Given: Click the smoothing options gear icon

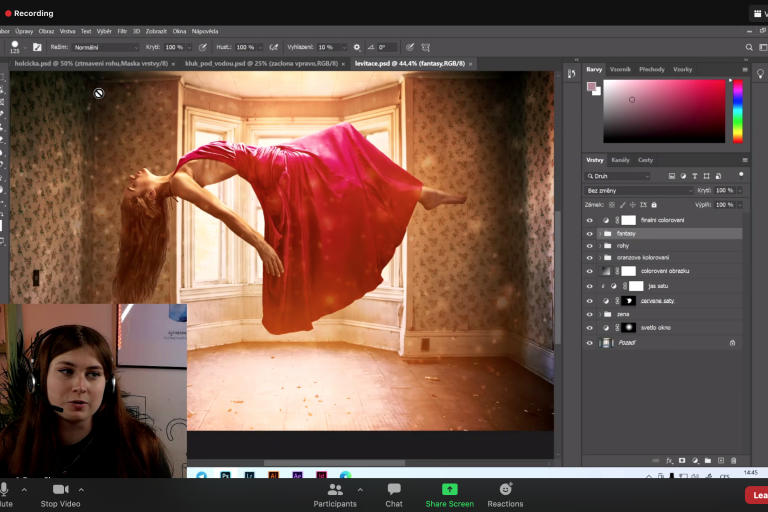Looking at the screenshot, I should 357,47.
